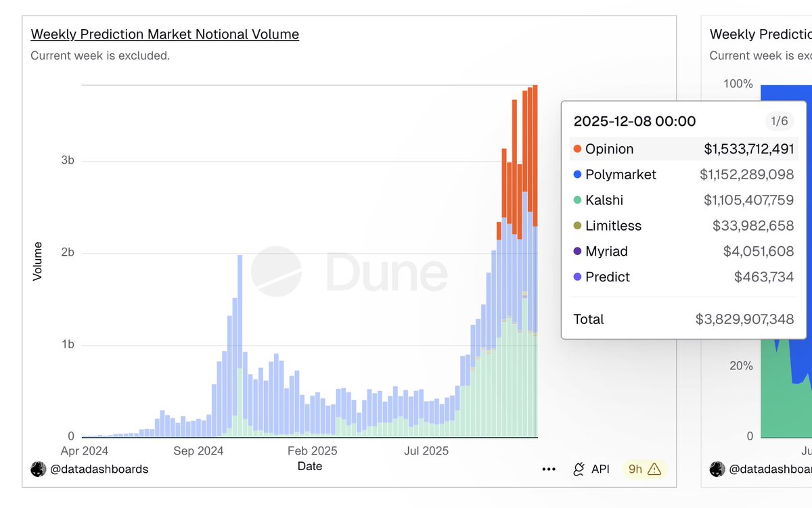Click the 100% label in right chart
This screenshot has height=508, width=812.
click(738, 84)
